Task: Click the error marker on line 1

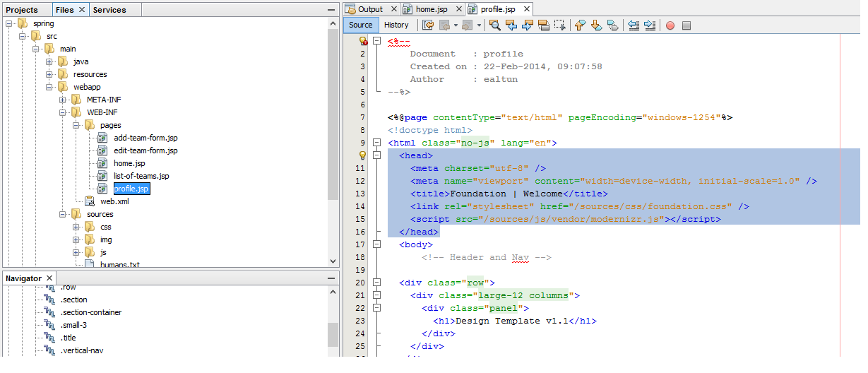Action: coord(364,41)
